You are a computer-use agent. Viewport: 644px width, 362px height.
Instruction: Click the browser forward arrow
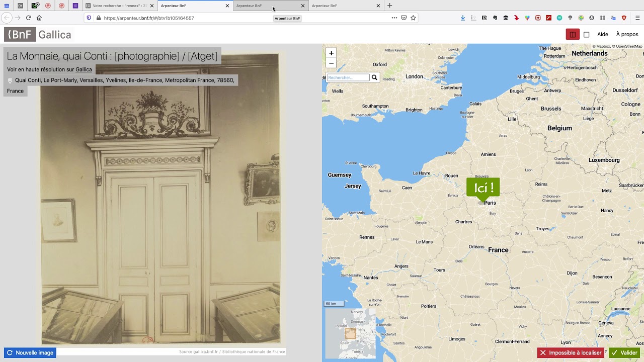[18, 18]
